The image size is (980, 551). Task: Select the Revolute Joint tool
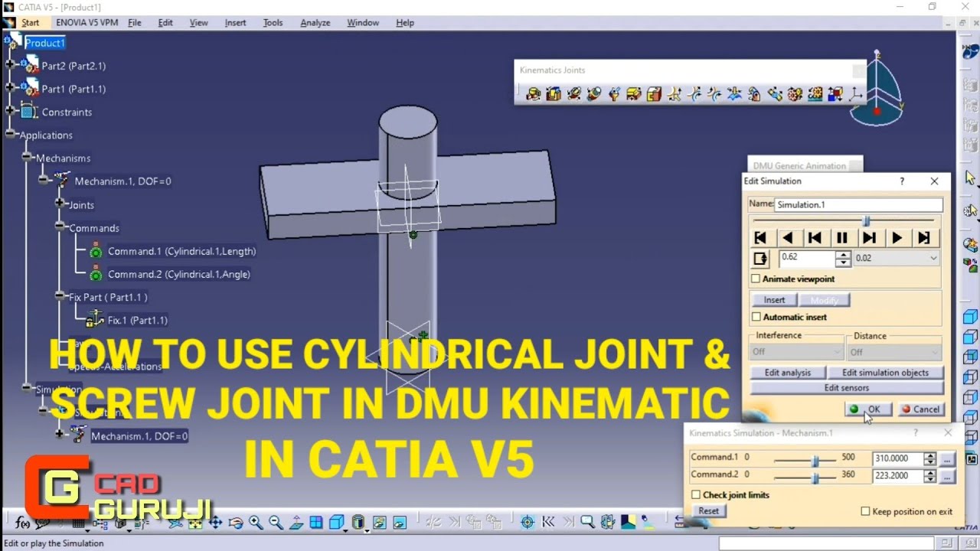pos(534,94)
